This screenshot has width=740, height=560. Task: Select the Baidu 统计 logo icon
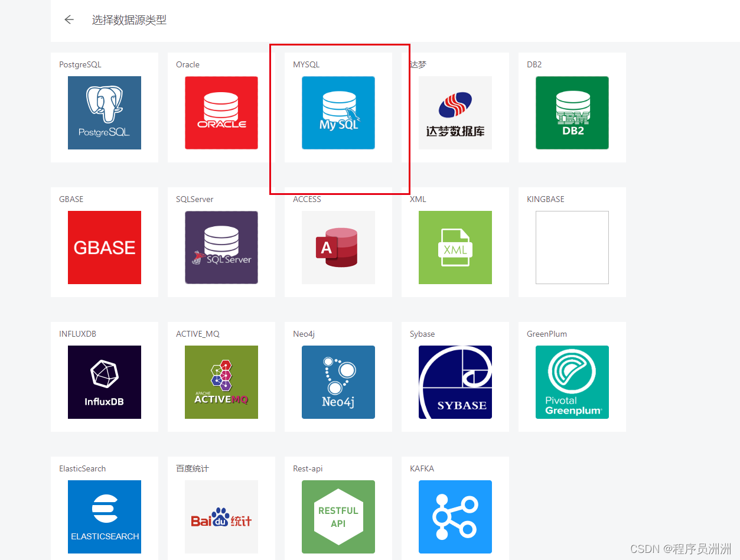[221, 517]
